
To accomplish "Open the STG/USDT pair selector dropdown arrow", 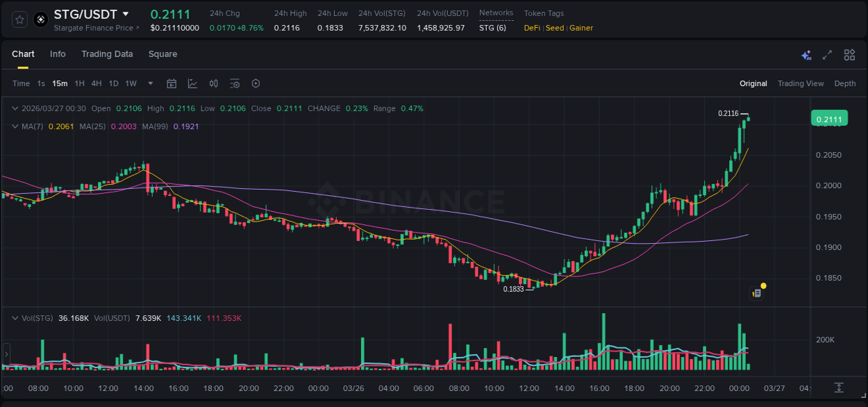I will [125, 14].
